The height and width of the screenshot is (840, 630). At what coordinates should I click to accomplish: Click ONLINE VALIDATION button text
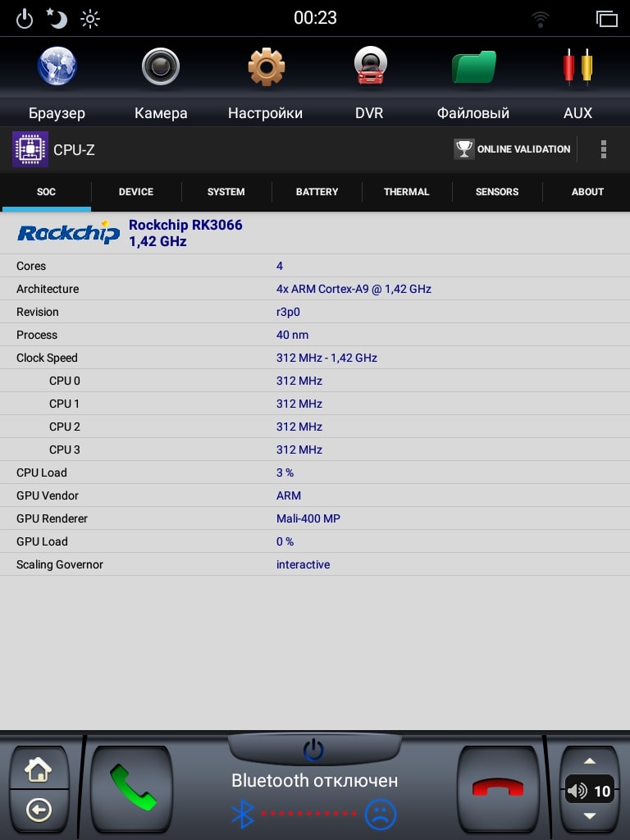pyautogui.click(x=523, y=149)
